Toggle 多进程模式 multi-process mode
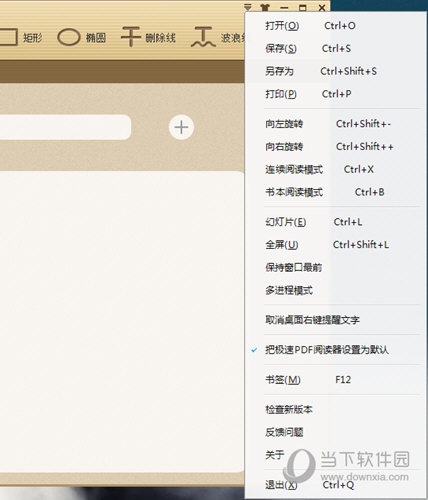Viewport: 428px width, 500px height. tap(337, 290)
